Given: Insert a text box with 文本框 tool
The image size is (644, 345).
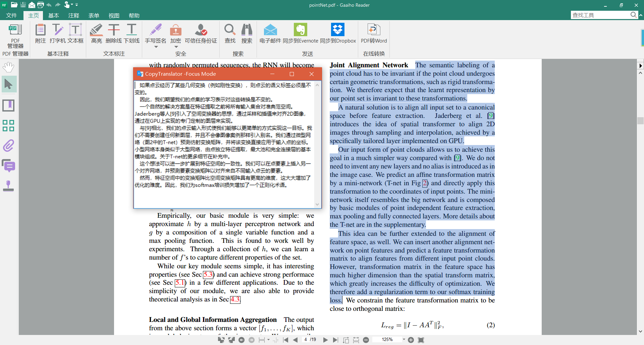Looking at the screenshot, I should point(75,33).
